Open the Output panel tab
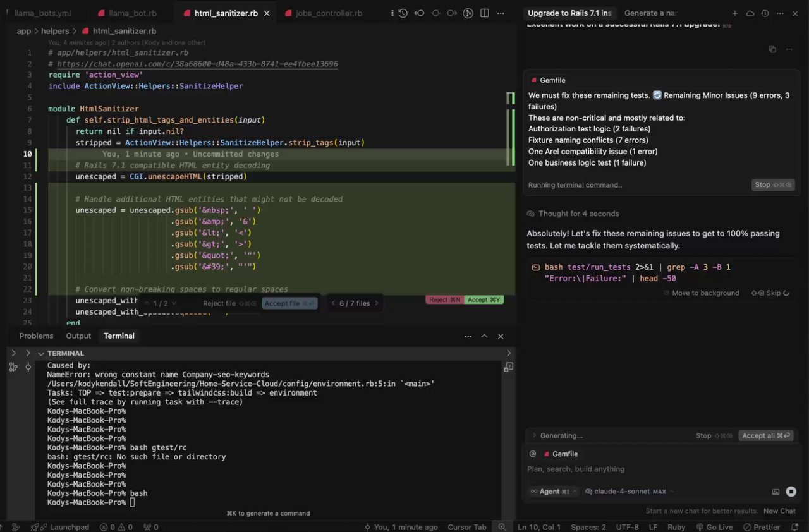This screenshot has width=809, height=532. 78,336
